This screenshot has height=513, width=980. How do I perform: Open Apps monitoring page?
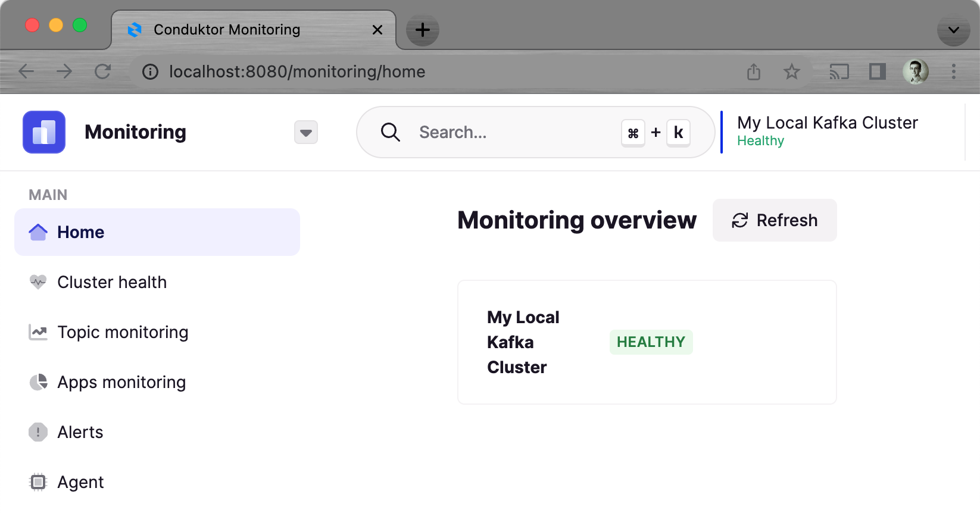tap(157, 382)
